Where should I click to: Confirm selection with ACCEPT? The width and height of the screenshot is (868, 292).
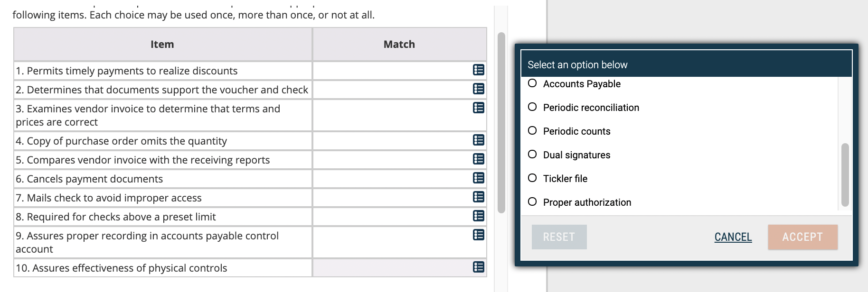tap(802, 237)
